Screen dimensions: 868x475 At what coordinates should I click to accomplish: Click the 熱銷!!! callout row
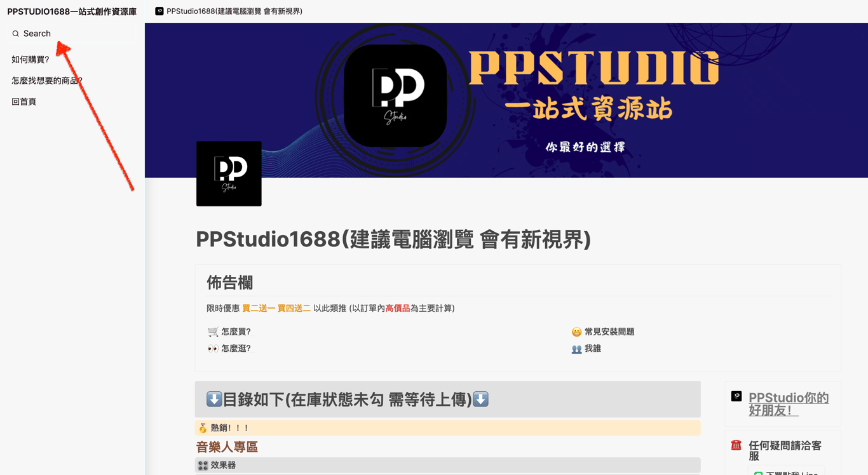448,428
